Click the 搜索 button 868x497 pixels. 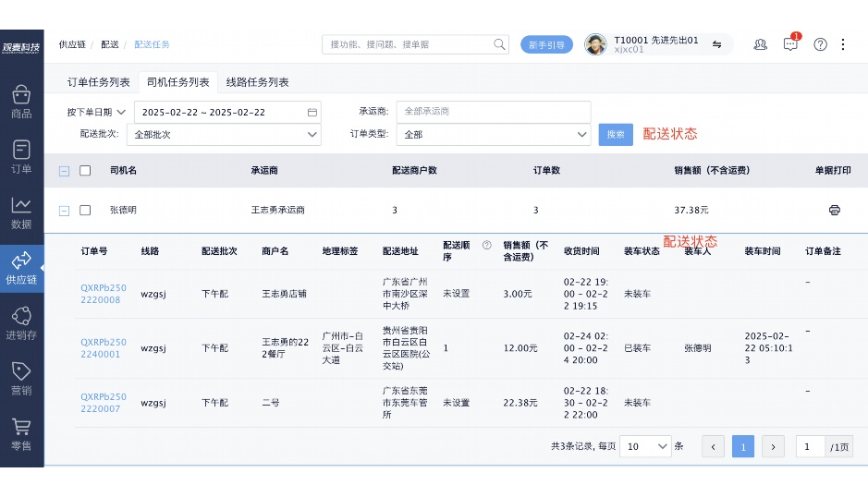coord(616,135)
